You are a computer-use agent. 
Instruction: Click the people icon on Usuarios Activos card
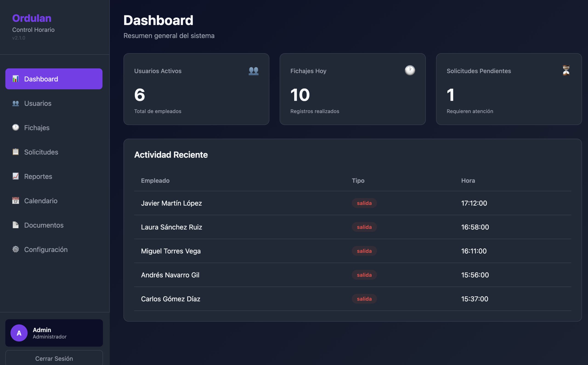coord(254,71)
